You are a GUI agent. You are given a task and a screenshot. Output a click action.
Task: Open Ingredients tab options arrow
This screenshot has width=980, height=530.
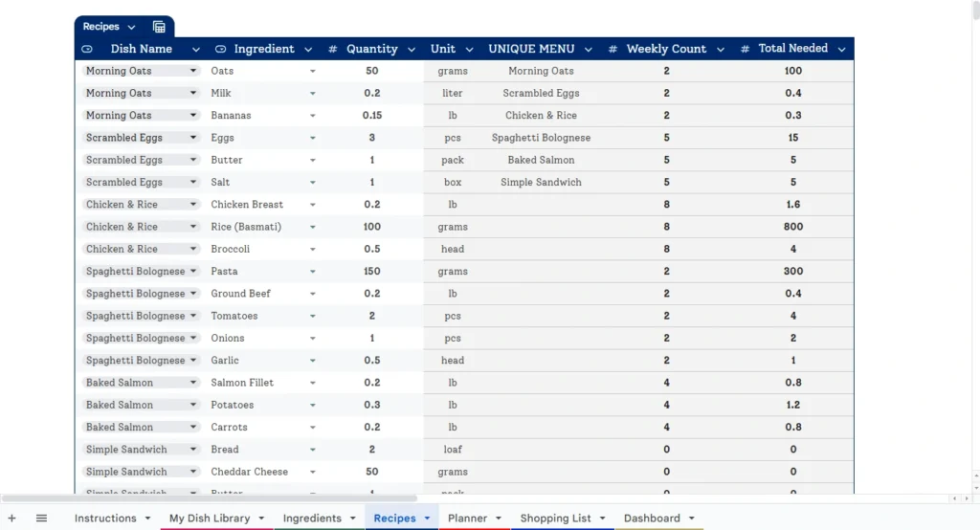(352, 519)
